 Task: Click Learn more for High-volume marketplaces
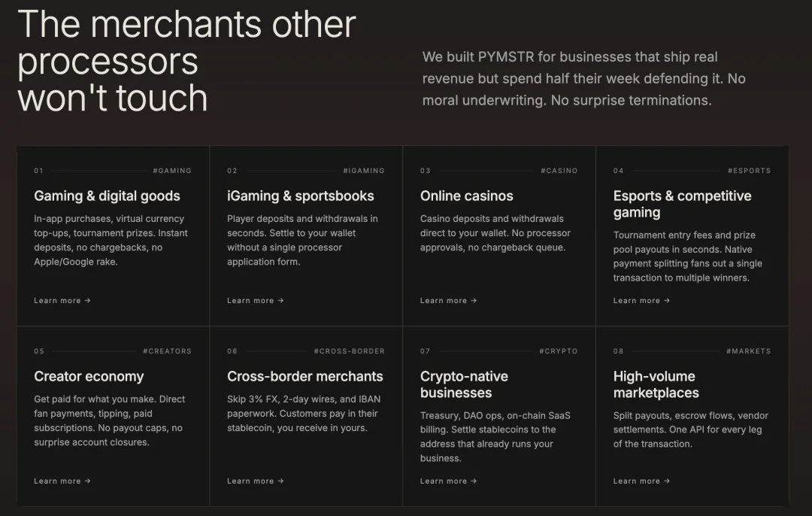pos(641,481)
